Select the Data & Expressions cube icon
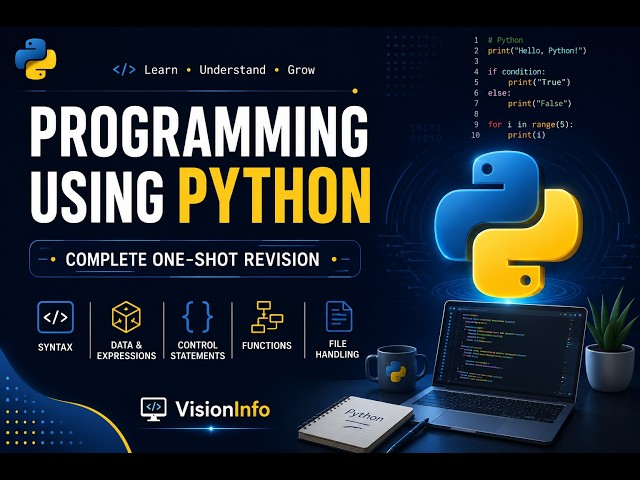Image resolution: width=640 pixels, height=480 pixels. click(x=126, y=317)
